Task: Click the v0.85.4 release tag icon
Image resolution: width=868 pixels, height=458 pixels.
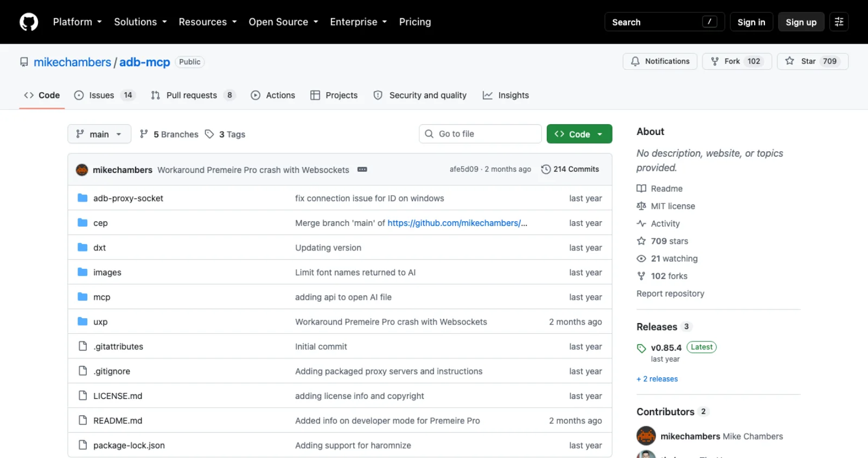Action: pyautogui.click(x=641, y=348)
